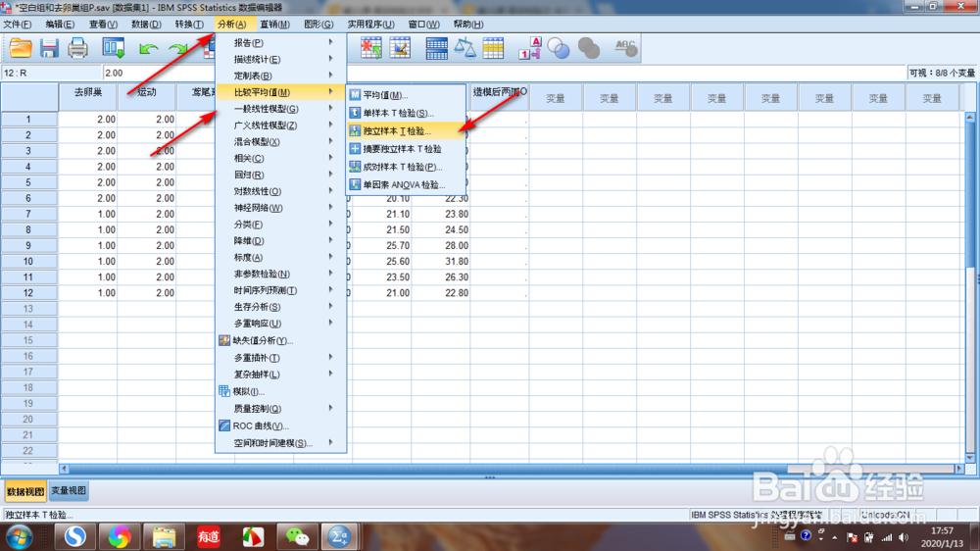Open Youdao app from taskbar
Screen dimensions: 980x551
pos(208,537)
